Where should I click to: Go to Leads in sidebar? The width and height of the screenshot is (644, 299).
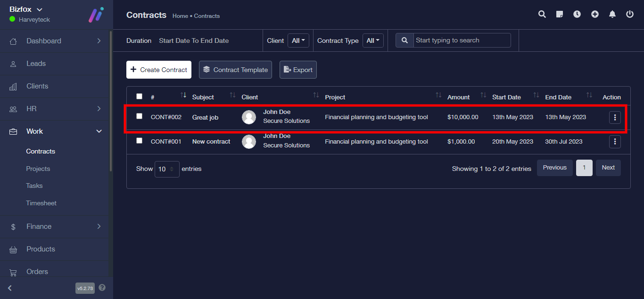tap(36, 64)
